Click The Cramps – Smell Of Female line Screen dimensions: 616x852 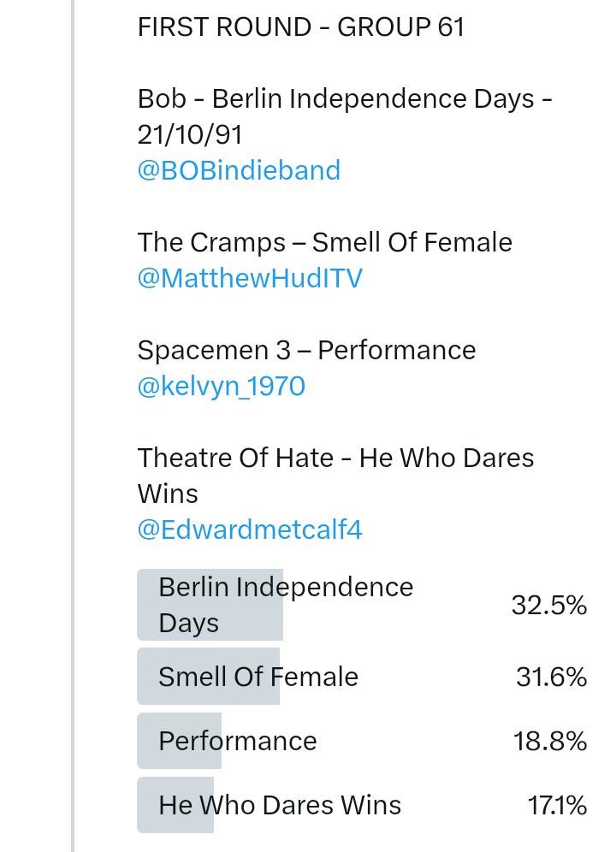tap(325, 243)
